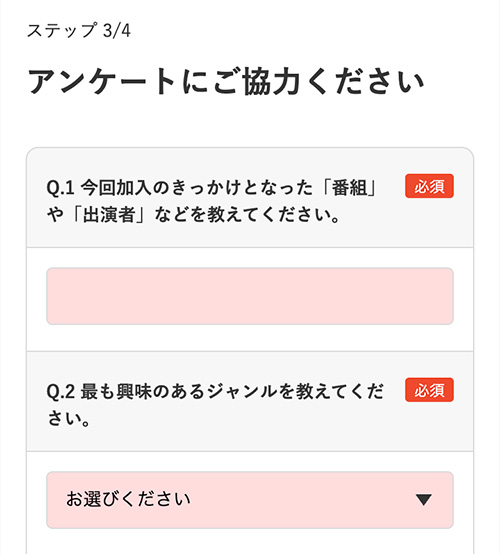Viewport: 500px width, 554px height.
Task: Click the black triangle arrow in genre dropdown
Action: 423,500
